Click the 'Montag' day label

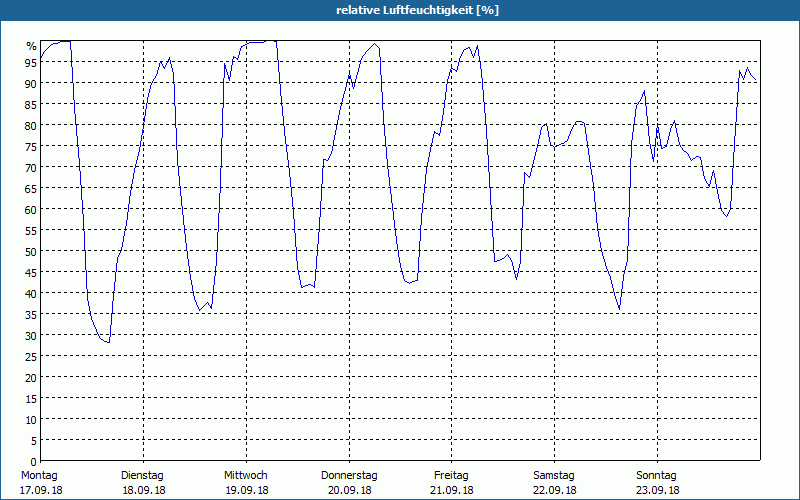(x=39, y=476)
